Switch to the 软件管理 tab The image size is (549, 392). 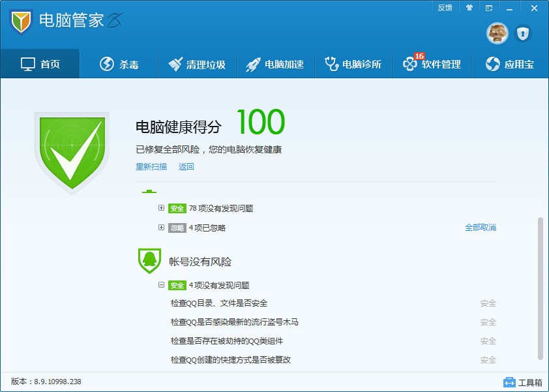pyautogui.click(x=432, y=64)
